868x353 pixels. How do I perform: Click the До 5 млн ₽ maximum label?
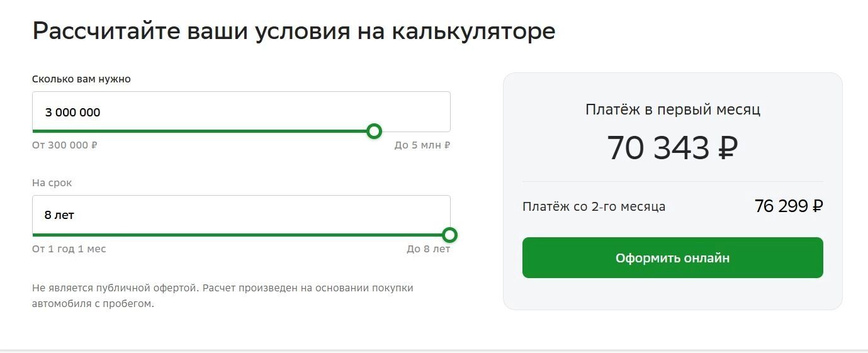[x=422, y=145]
